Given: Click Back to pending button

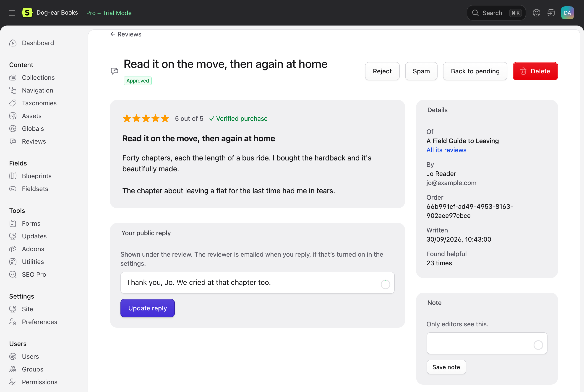Looking at the screenshot, I should tap(475, 71).
